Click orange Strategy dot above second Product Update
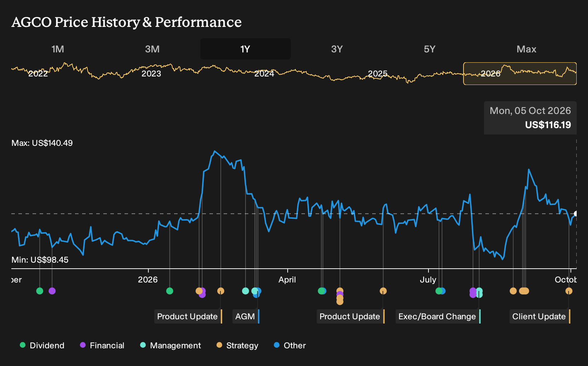 [383, 291]
